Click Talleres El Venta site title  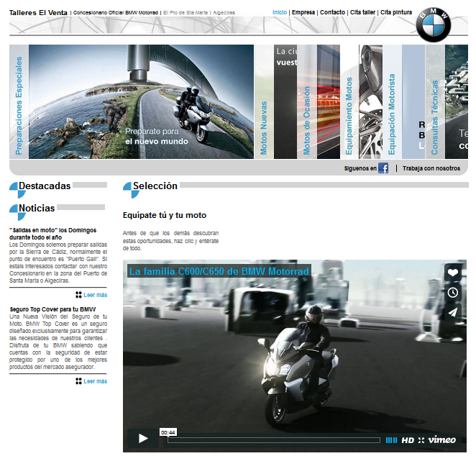[x=38, y=13]
